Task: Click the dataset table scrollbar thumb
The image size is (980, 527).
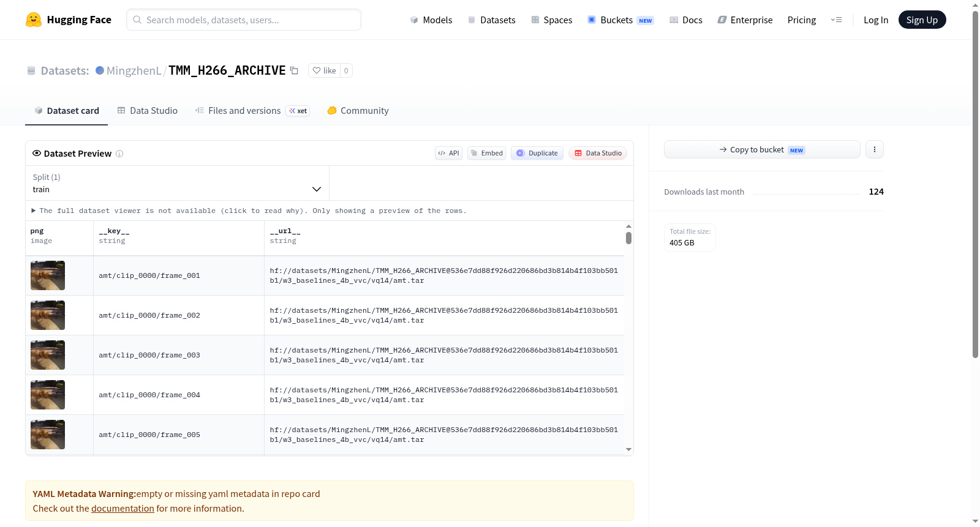Action: point(628,238)
